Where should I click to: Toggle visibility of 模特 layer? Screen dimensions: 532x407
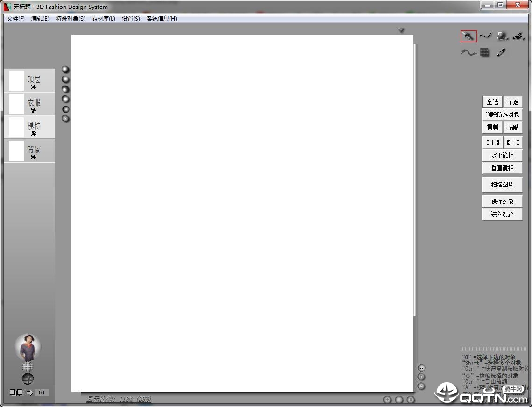pos(33,134)
